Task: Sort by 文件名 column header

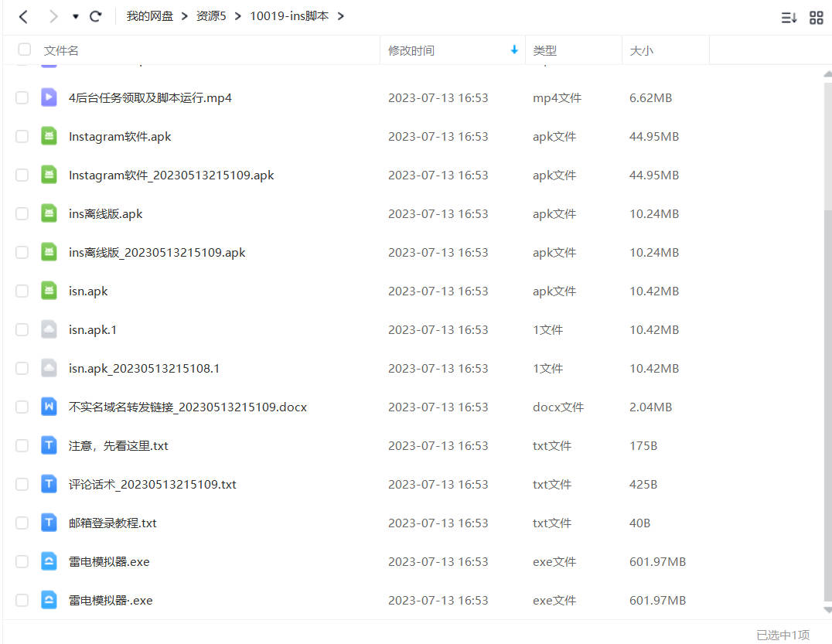Action: tap(61, 50)
